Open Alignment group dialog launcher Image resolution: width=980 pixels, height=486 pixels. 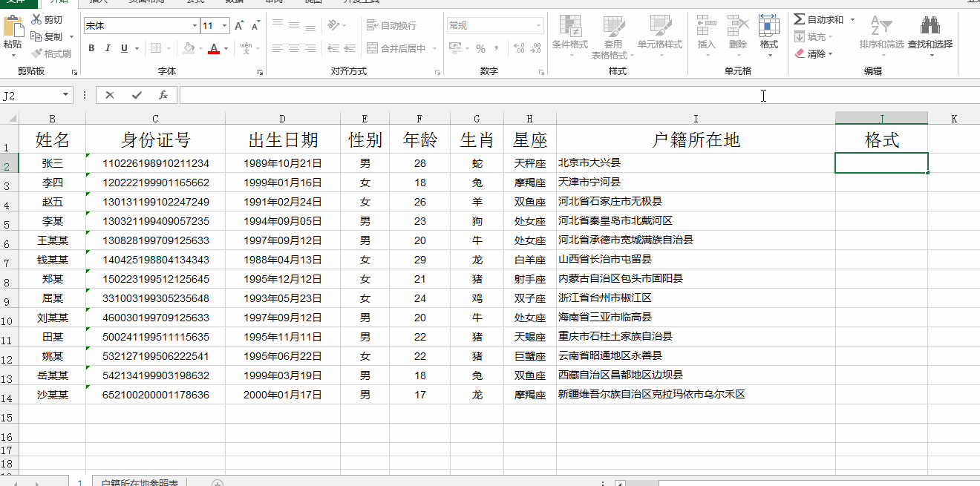point(437,73)
